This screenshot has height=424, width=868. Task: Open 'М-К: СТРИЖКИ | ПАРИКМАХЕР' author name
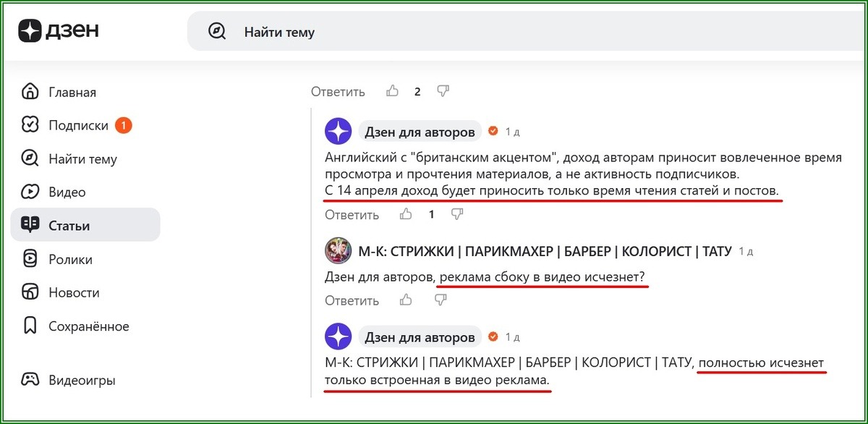[545, 251]
